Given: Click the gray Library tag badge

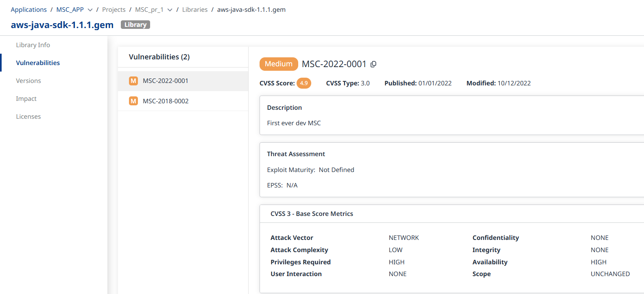Looking at the screenshot, I should pyautogui.click(x=135, y=25).
